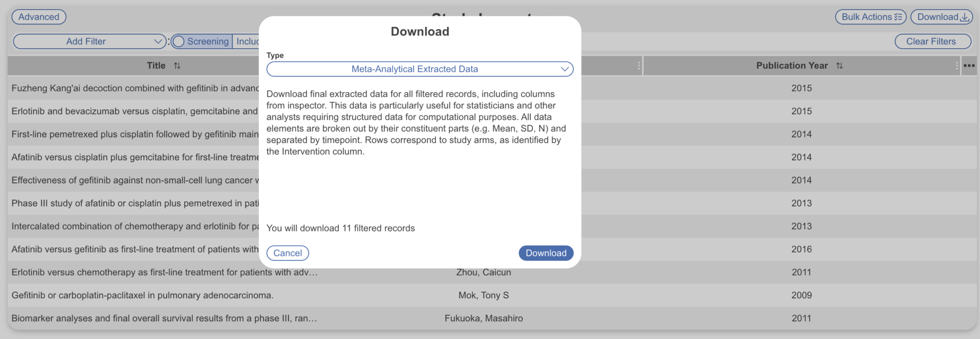The height and width of the screenshot is (339, 980).
Task: Cancel the Download dialog
Action: click(288, 253)
